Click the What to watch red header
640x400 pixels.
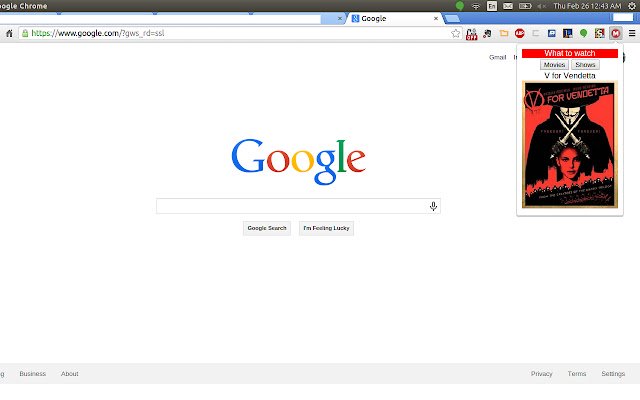(x=570, y=53)
